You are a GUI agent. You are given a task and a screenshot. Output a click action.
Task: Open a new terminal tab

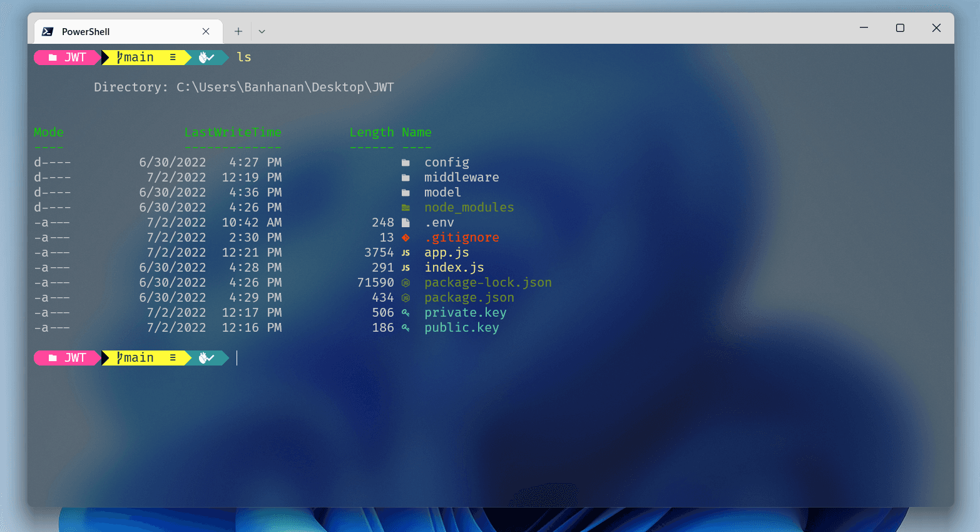[x=238, y=31]
